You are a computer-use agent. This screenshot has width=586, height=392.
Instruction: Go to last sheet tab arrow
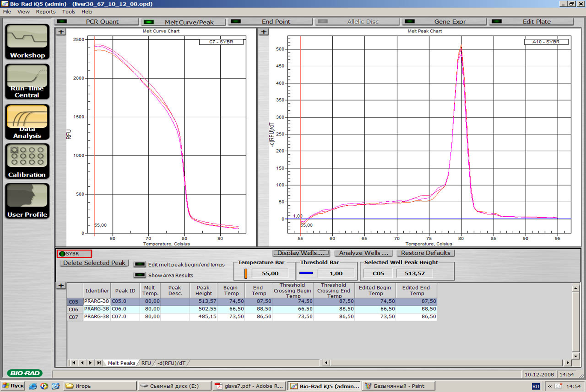coord(99,363)
